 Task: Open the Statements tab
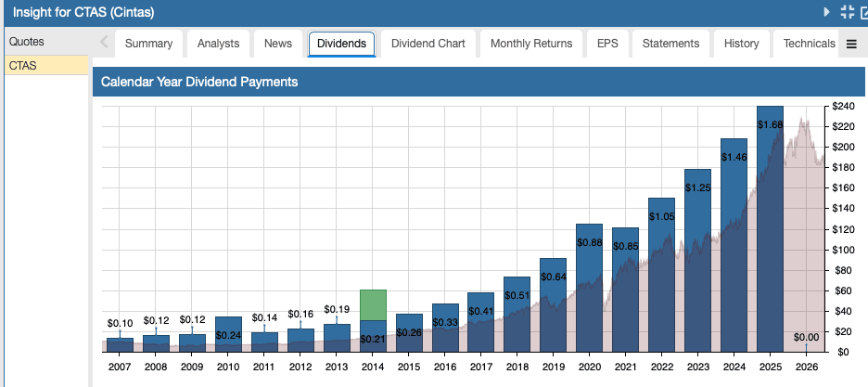click(670, 44)
